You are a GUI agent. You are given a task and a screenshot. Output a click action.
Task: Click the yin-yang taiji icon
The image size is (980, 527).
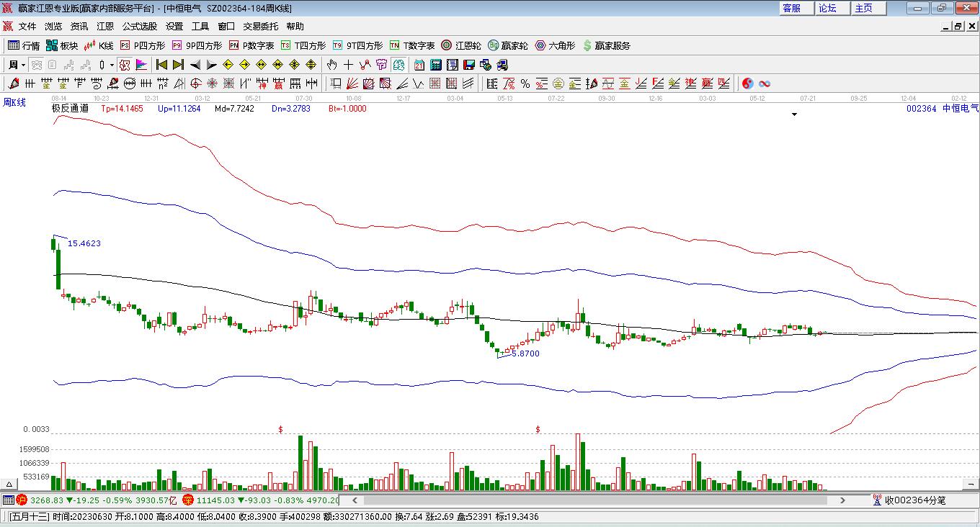point(748,84)
